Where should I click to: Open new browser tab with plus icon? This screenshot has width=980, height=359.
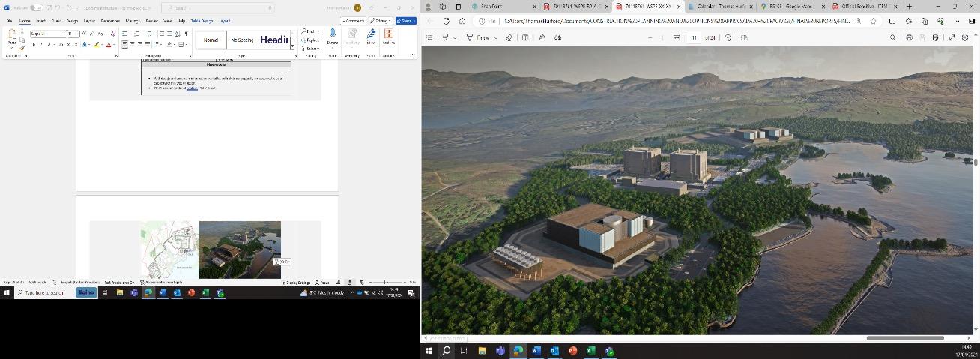909,7
